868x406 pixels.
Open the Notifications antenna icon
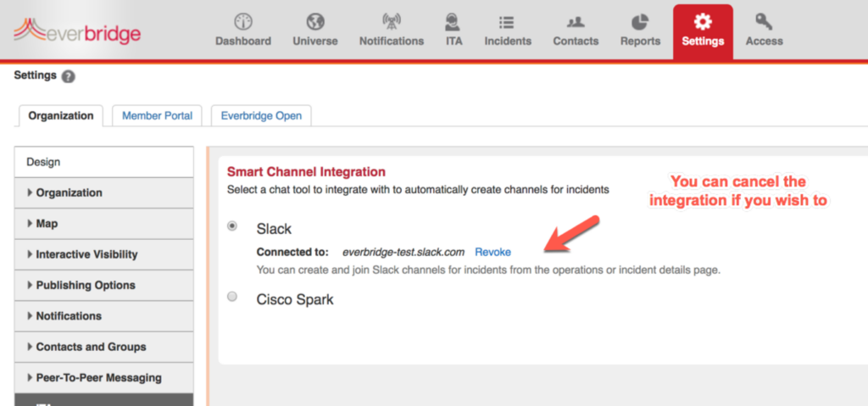[x=392, y=22]
